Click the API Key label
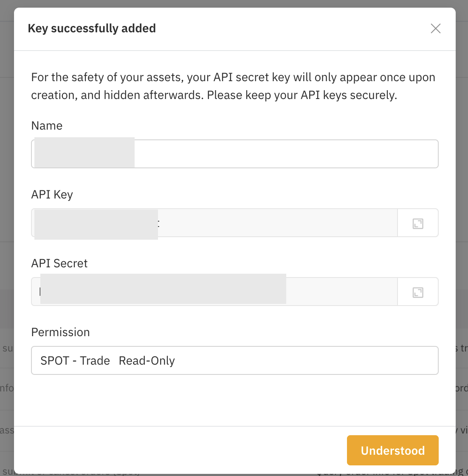Image resolution: width=468 pixels, height=476 pixels. [52, 195]
